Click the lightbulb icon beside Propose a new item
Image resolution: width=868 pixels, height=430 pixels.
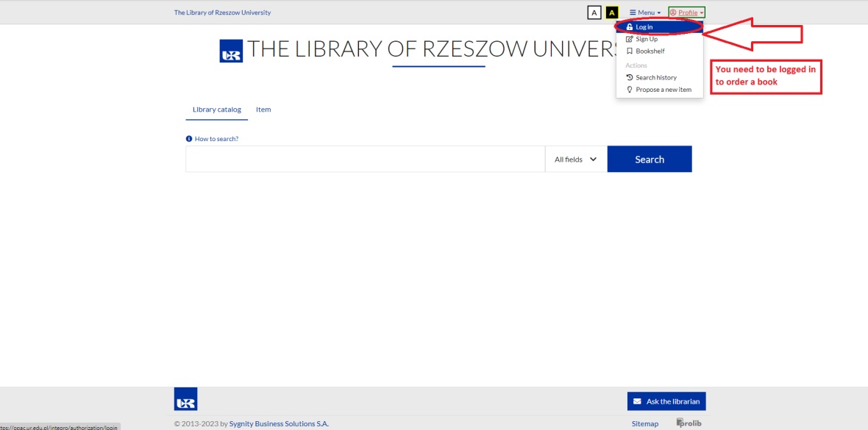(630, 90)
